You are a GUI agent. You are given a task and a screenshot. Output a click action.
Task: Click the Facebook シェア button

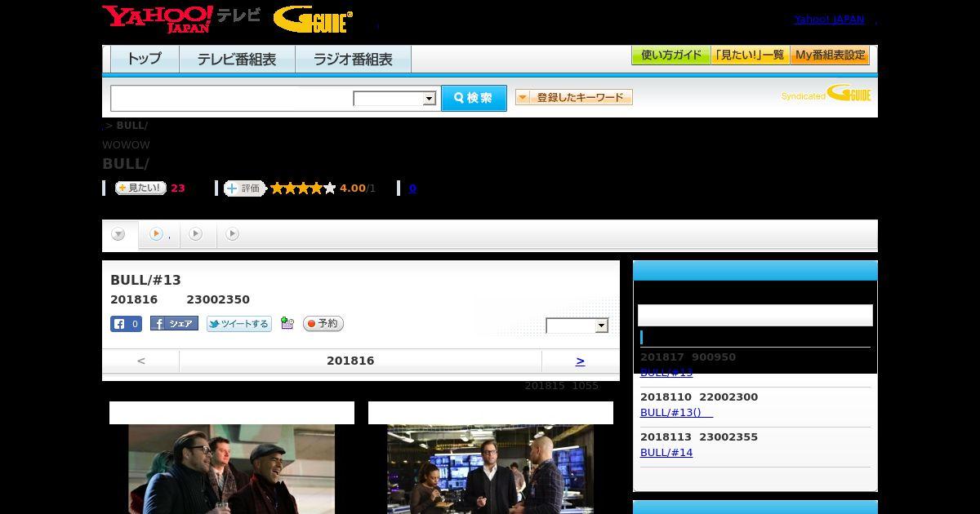174,324
